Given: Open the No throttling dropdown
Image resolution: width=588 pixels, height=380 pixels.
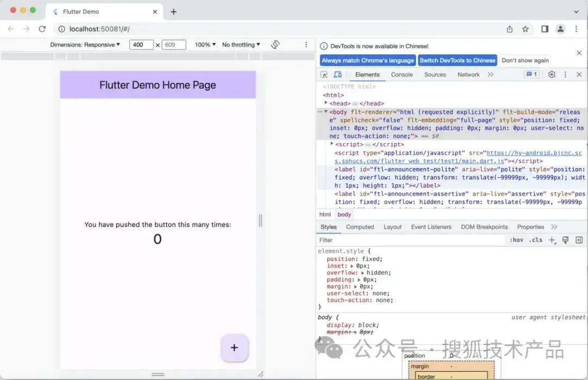Looking at the screenshot, I should 241,45.
